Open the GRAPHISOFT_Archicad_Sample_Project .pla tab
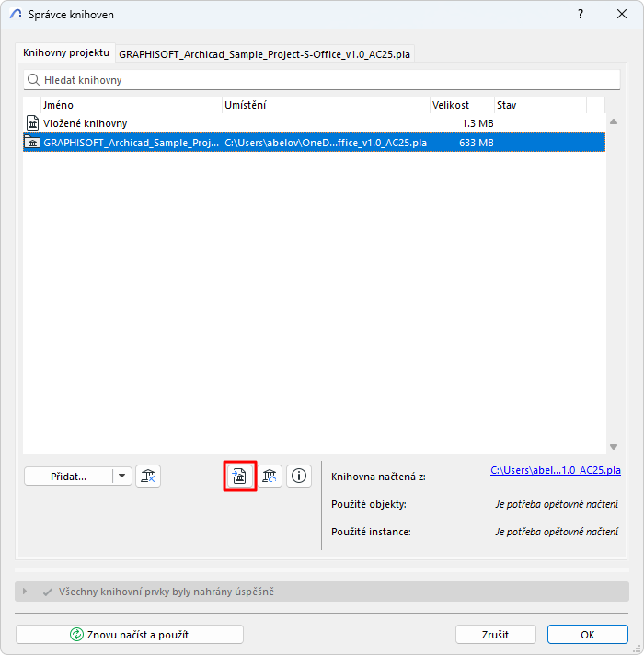The height and width of the screenshot is (655, 644). click(264, 54)
